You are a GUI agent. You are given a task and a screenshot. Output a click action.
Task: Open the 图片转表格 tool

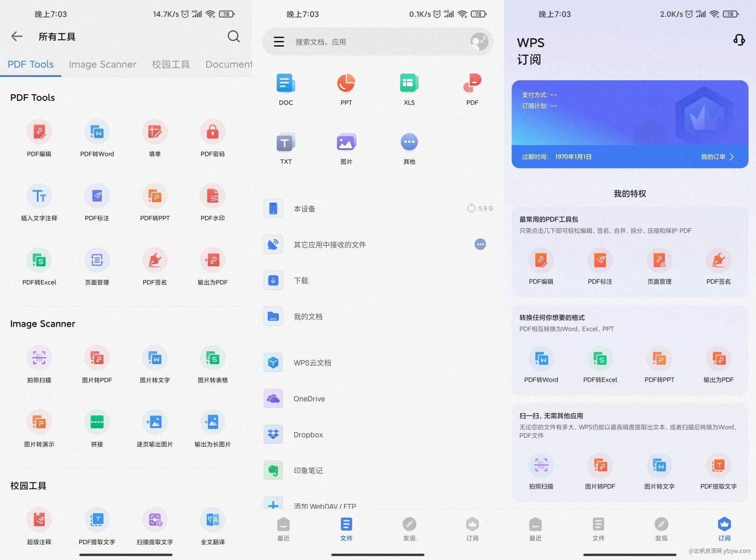pos(213,364)
